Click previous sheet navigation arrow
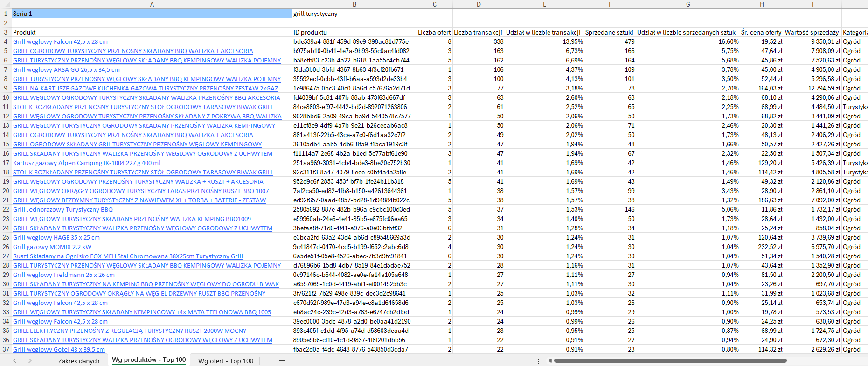The width and height of the screenshot is (868, 366). (x=15, y=360)
